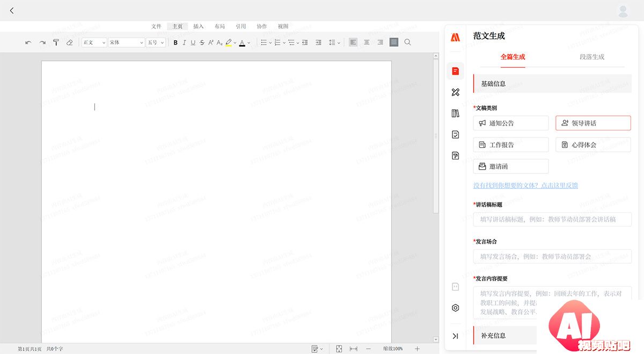This screenshot has width=644, height=354.
Task: Open the paragraph style dropdown showing 正文
Action: (94, 42)
